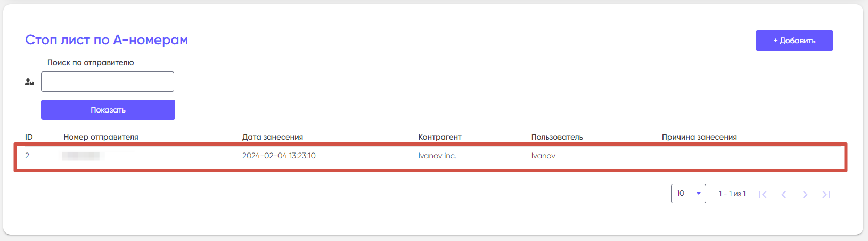868x241 pixels.
Task: Click the "Пользователь" column header
Action: 557,137
